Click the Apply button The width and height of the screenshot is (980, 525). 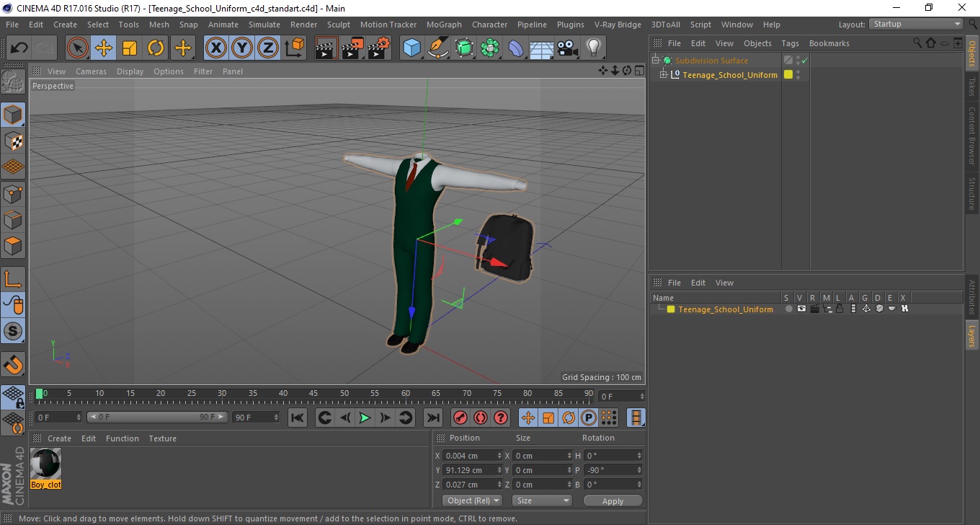[x=612, y=501]
